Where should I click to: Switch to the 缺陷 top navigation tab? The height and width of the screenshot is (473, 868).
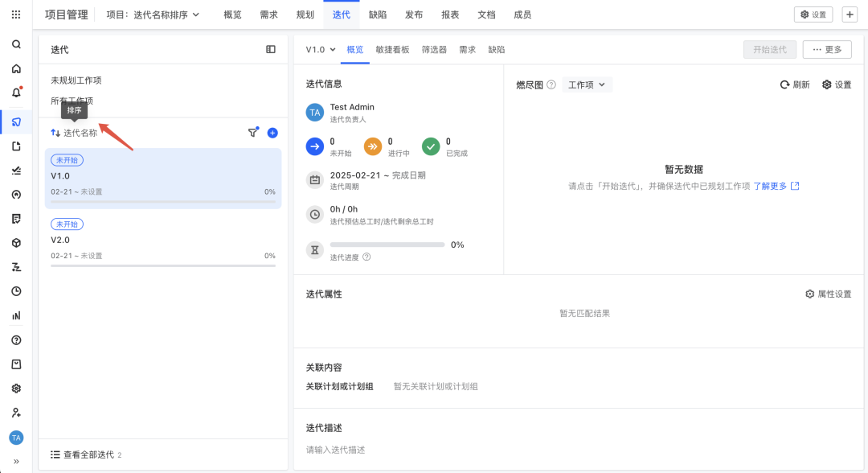point(378,15)
